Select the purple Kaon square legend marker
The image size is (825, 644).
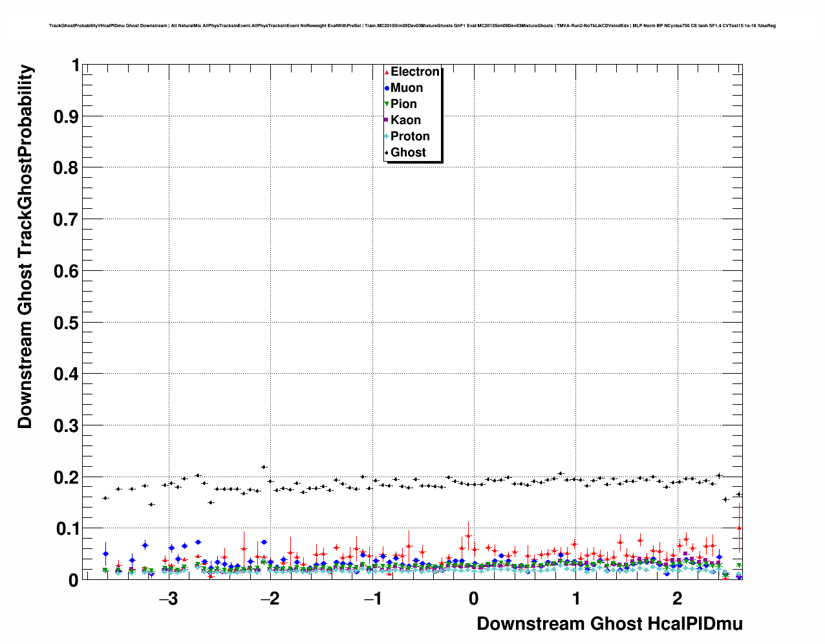[387, 120]
